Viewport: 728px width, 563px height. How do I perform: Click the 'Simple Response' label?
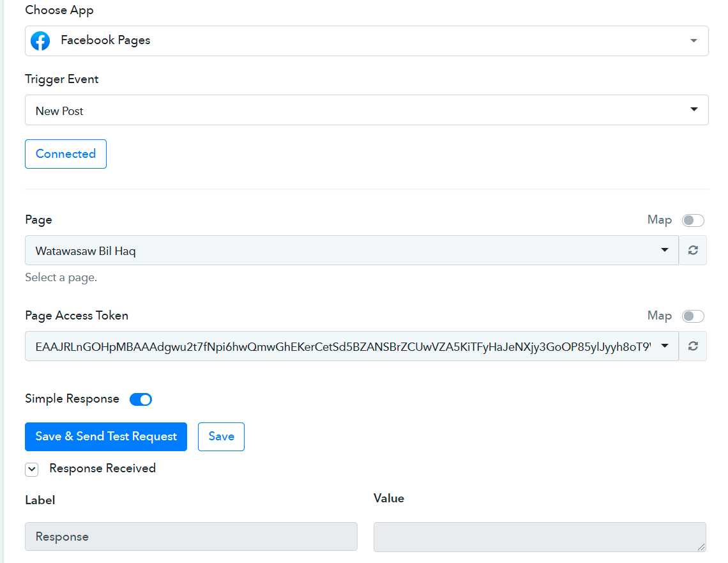[72, 399]
